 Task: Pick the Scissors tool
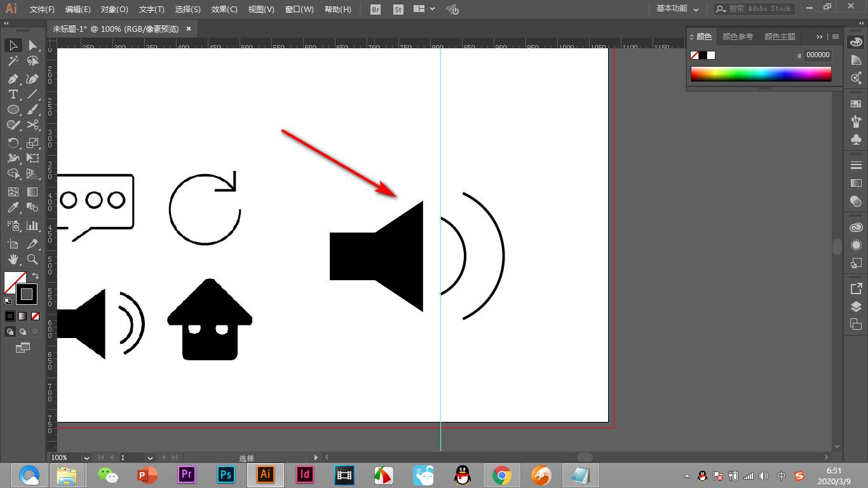coord(32,125)
